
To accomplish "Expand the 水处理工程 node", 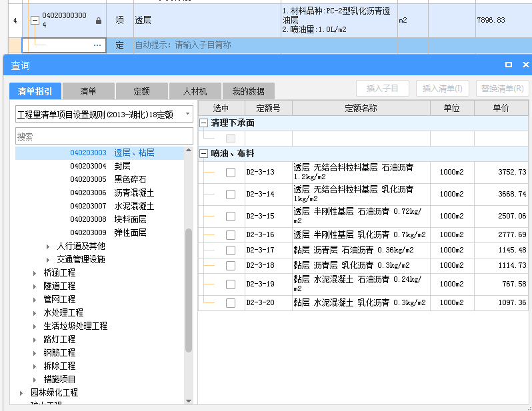I will click(x=35, y=313).
